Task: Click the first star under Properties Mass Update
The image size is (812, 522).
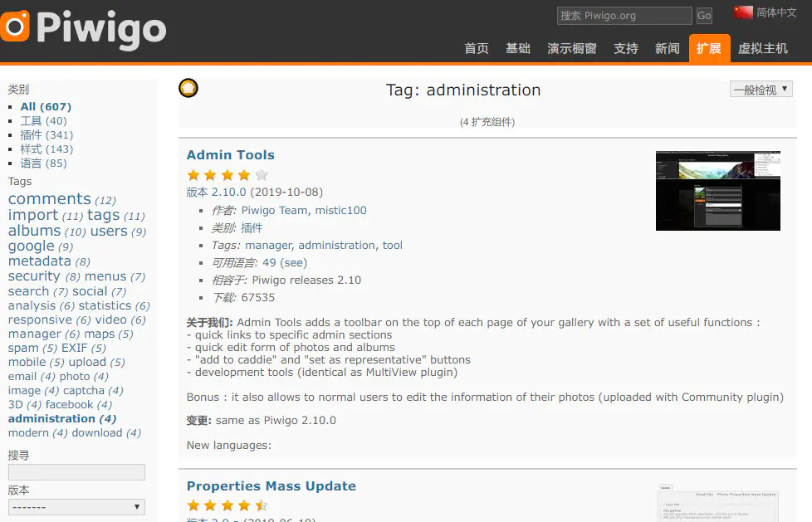Action: (193, 503)
